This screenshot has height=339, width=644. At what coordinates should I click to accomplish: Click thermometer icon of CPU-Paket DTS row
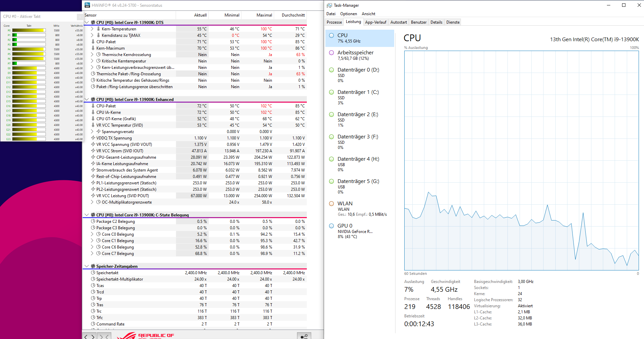coord(93,42)
